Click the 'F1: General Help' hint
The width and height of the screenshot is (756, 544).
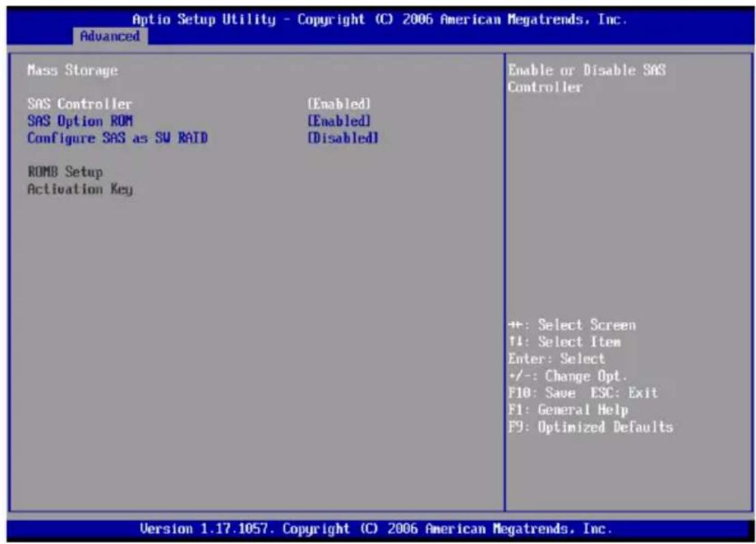click(568, 410)
